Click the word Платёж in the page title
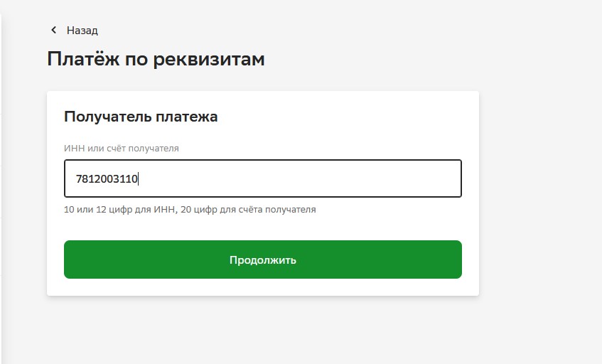Screen dimensions: 602x364 (83, 58)
